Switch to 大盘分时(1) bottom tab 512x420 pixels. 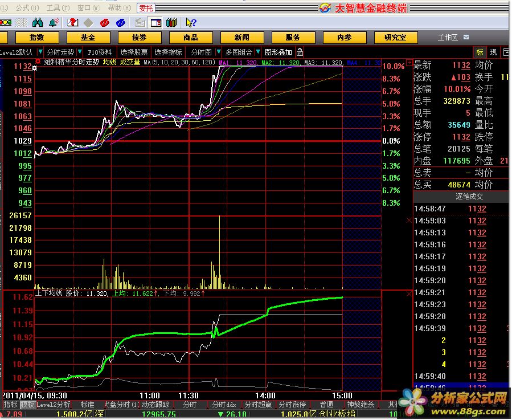[121, 405]
